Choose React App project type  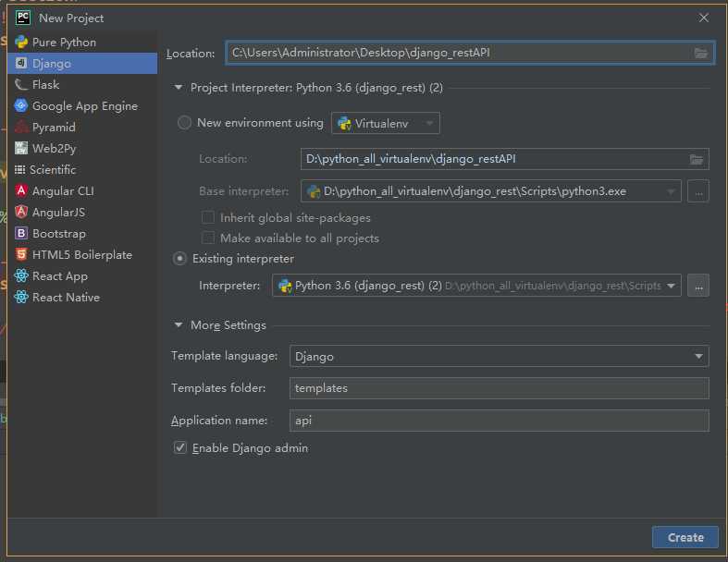pos(82,276)
